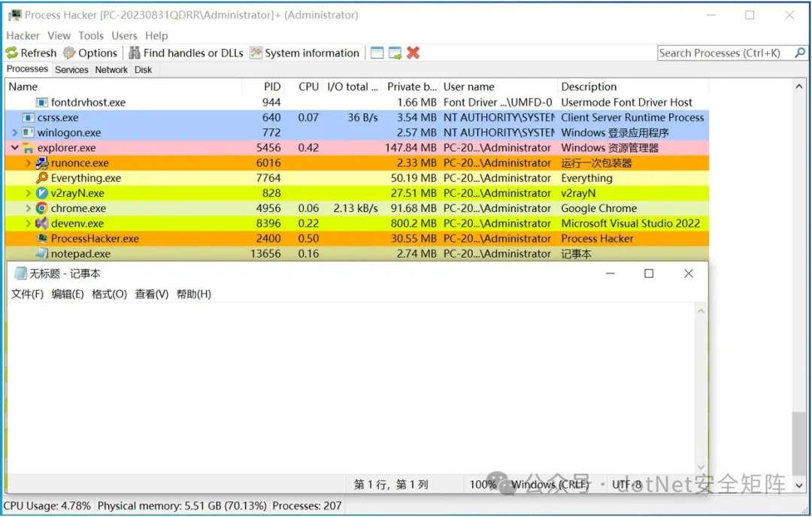
Task: Sort by the CPU column header
Action: pos(303,87)
